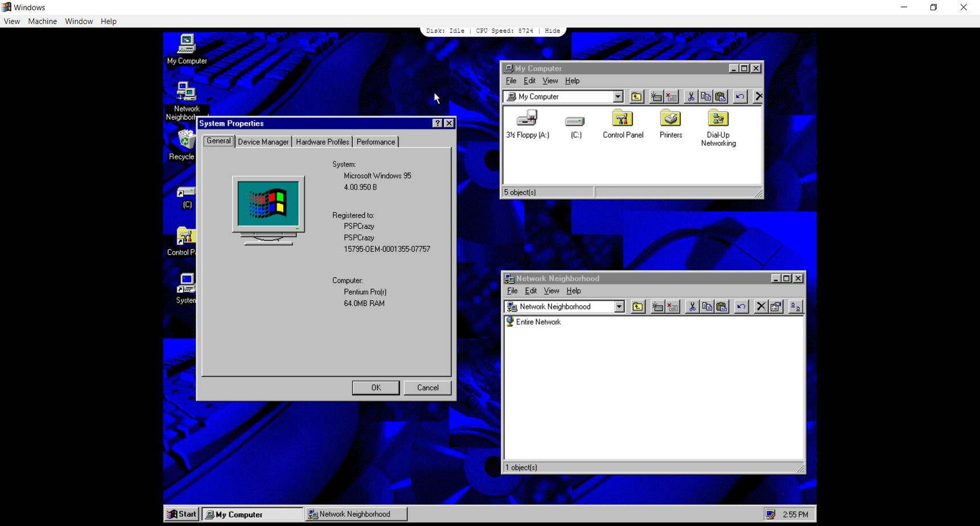Select Entire Network item
The height and width of the screenshot is (526, 980).
[533, 322]
